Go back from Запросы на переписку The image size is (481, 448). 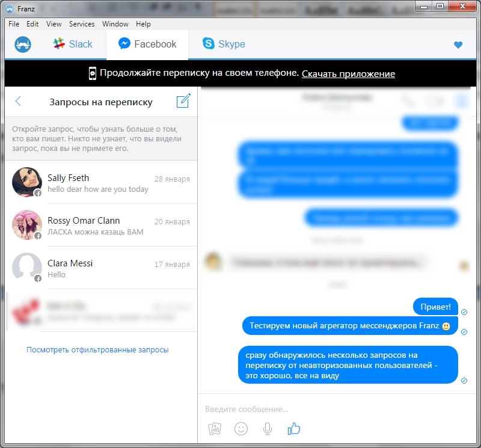pos(18,101)
